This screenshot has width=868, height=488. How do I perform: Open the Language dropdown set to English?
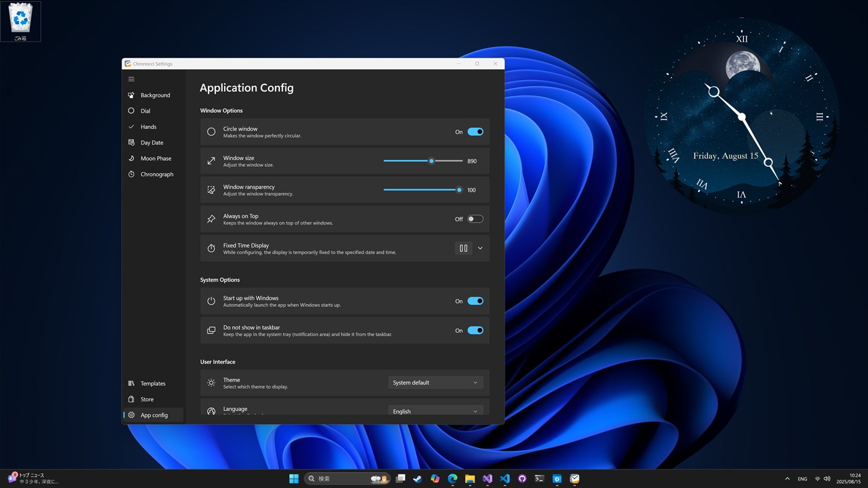[x=435, y=411]
